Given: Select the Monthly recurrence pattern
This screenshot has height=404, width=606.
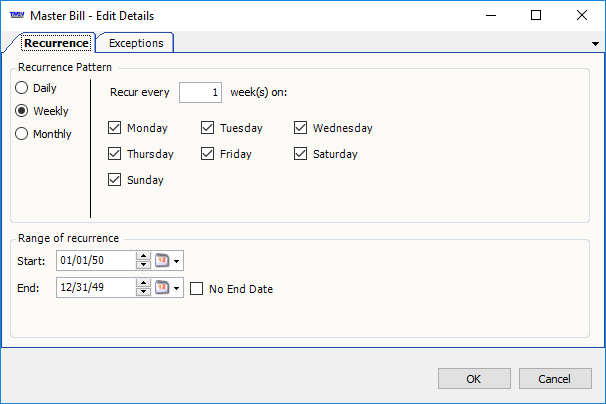Looking at the screenshot, I should coord(22,134).
